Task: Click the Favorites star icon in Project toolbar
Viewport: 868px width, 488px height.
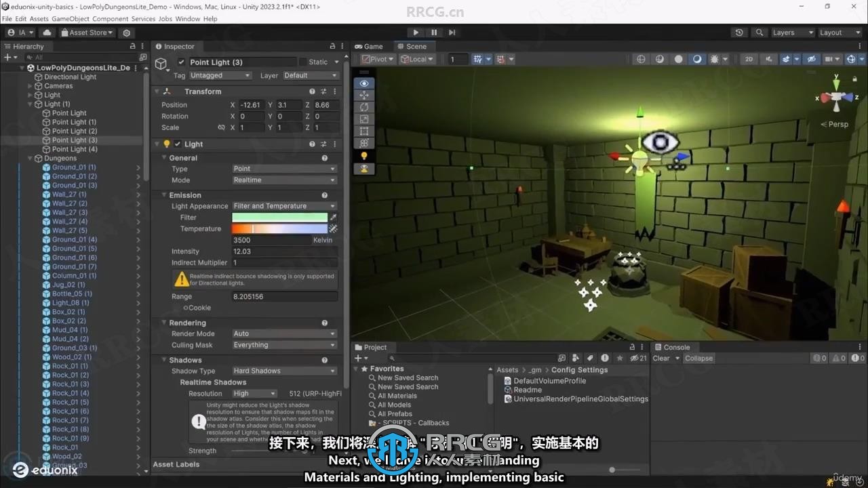Action: 618,358
